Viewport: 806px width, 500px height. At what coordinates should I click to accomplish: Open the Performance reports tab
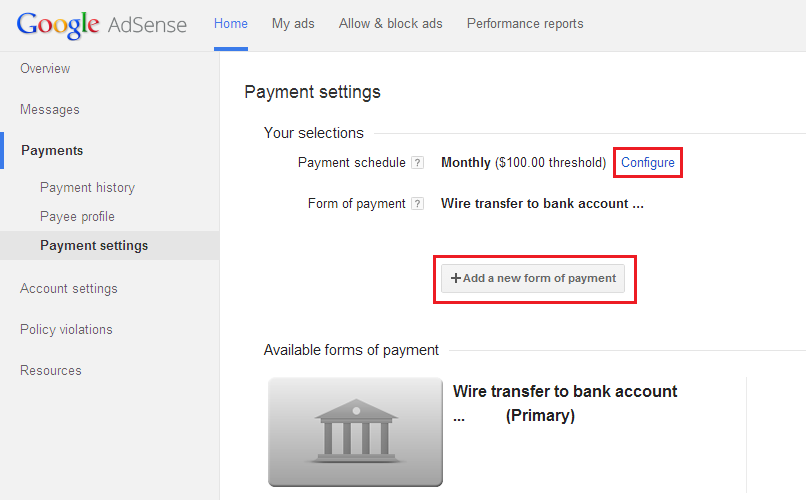[525, 24]
